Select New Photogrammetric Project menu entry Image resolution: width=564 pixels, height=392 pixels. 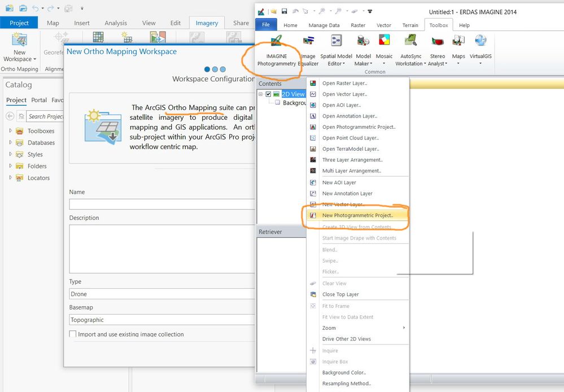[357, 215]
